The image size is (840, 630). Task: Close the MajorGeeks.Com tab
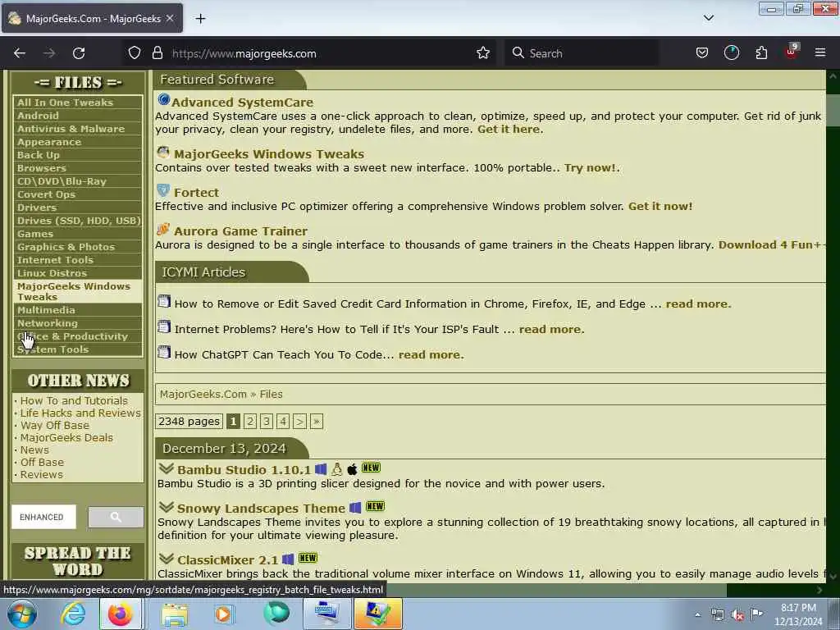click(170, 18)
